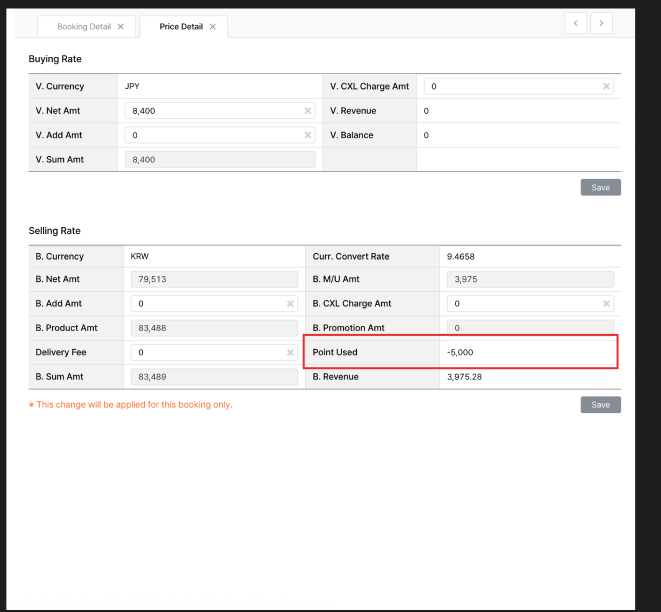Focus the B. M/U Amt field
This screenshot has width=661, height=612.
[530, 279]
